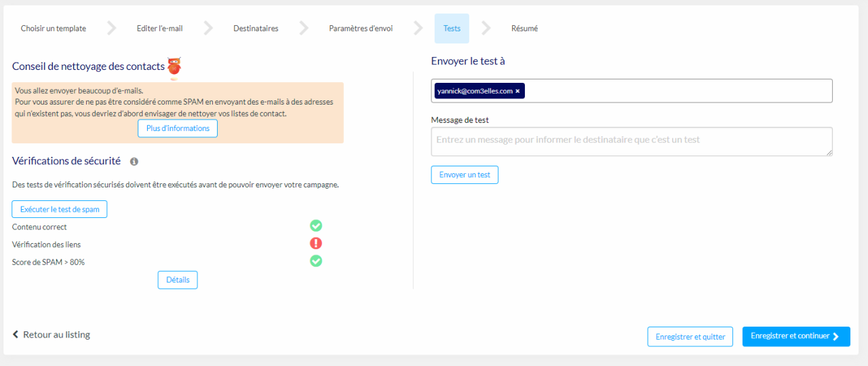This screenshot has width=868, height=366.
Task: Expand the Détails of security checks
Action: coord(178,280)
